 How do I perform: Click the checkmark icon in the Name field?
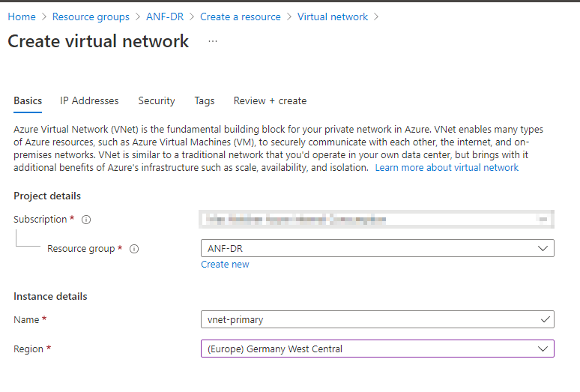545,319
